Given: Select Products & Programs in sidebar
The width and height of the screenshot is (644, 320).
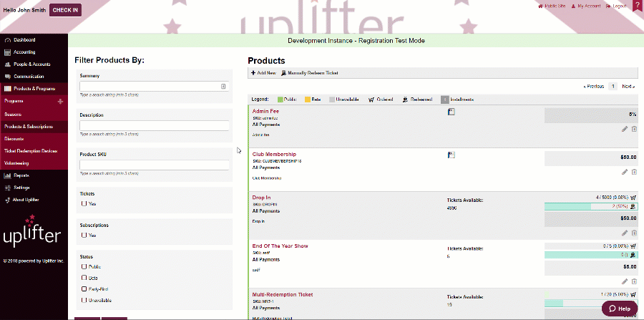Looking at the screenshot, I should [34, 89].
